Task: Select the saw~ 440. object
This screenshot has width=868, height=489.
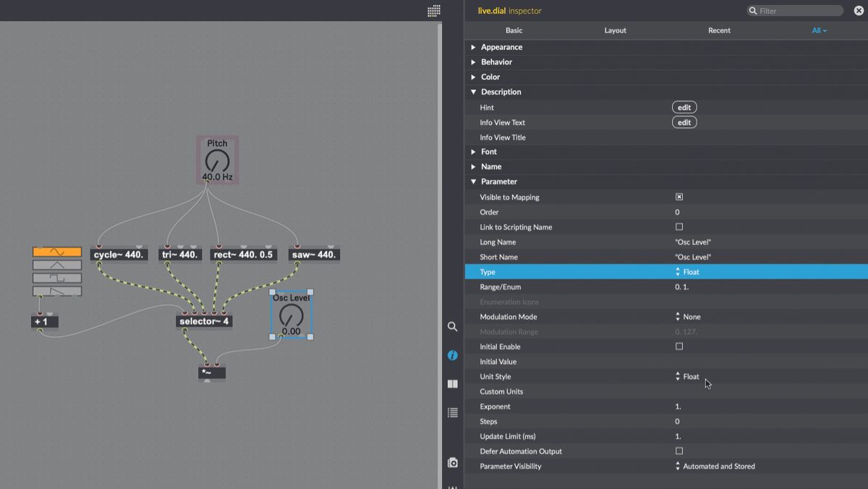Action: coord(313,255)
